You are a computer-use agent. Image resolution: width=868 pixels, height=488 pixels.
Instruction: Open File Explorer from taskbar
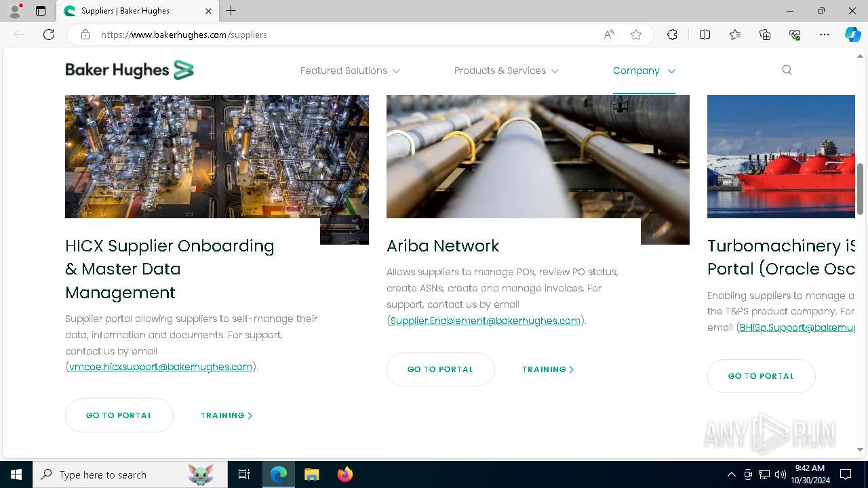pyautogui.click(x=311, y=474)
